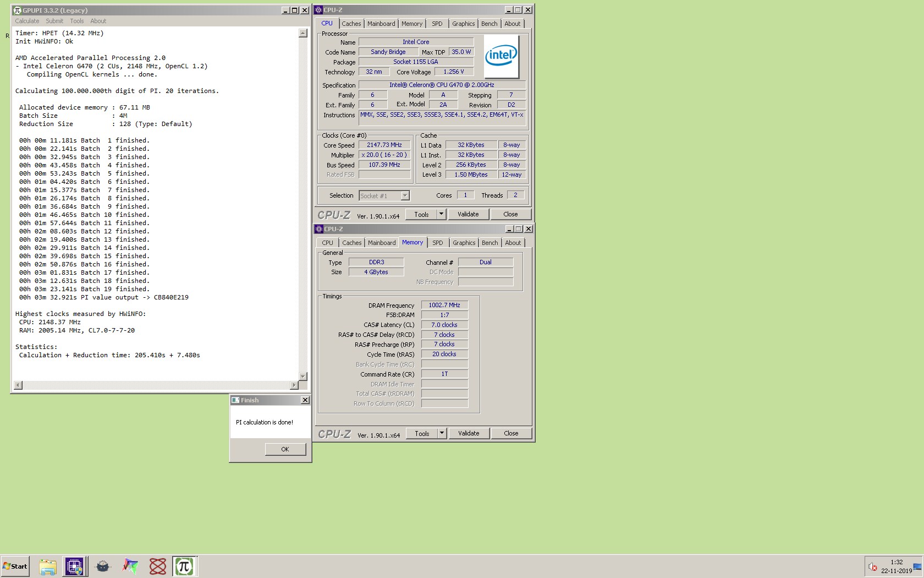Expand Tools dropdown arrow in upper CPU-Z
The height and width of the screenshot is (578, 924).
tap(441, 214)
